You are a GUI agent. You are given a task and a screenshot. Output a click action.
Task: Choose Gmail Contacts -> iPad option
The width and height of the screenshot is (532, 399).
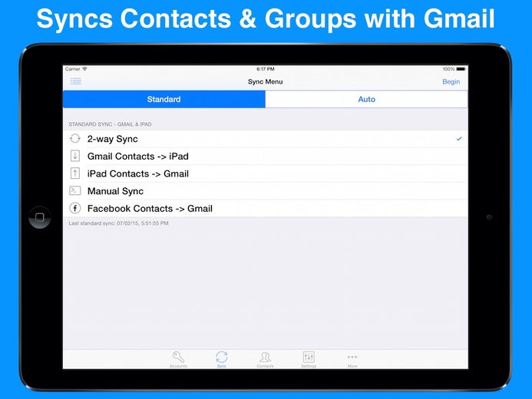266,157
